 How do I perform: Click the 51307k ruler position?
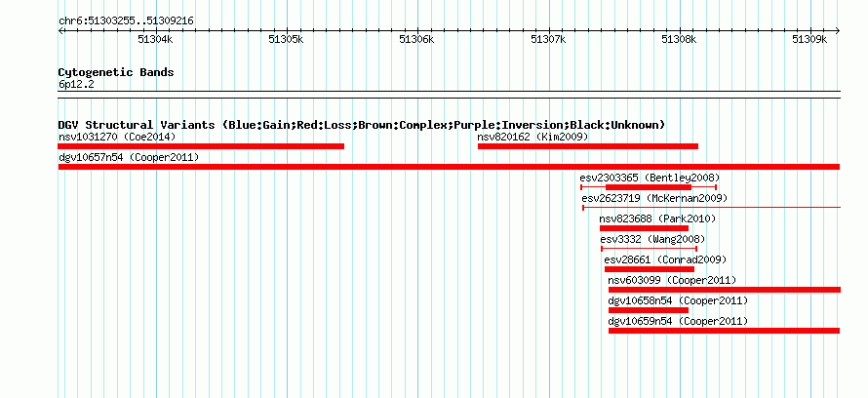click(x=548, y=39)
